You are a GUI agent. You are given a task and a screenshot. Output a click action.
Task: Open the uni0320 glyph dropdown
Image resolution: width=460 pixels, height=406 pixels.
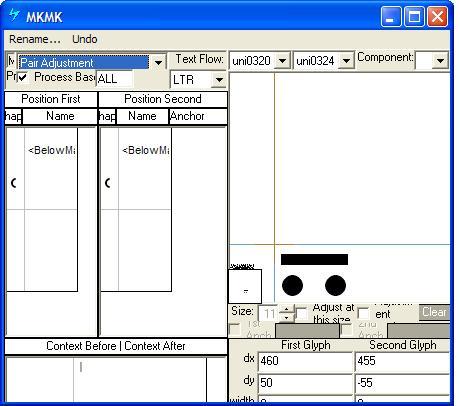pyautogui.click(x=282, y=61)
